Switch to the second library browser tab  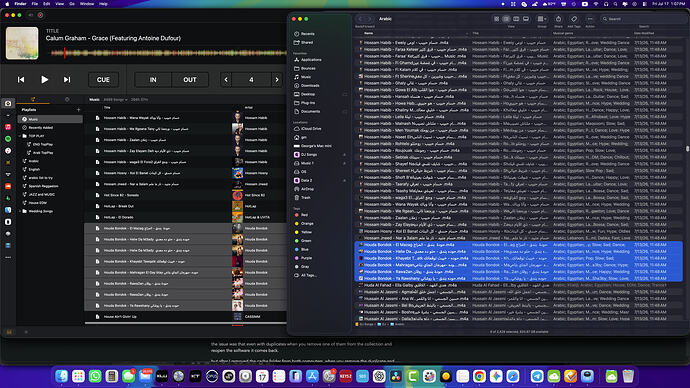tap(67, 99)
